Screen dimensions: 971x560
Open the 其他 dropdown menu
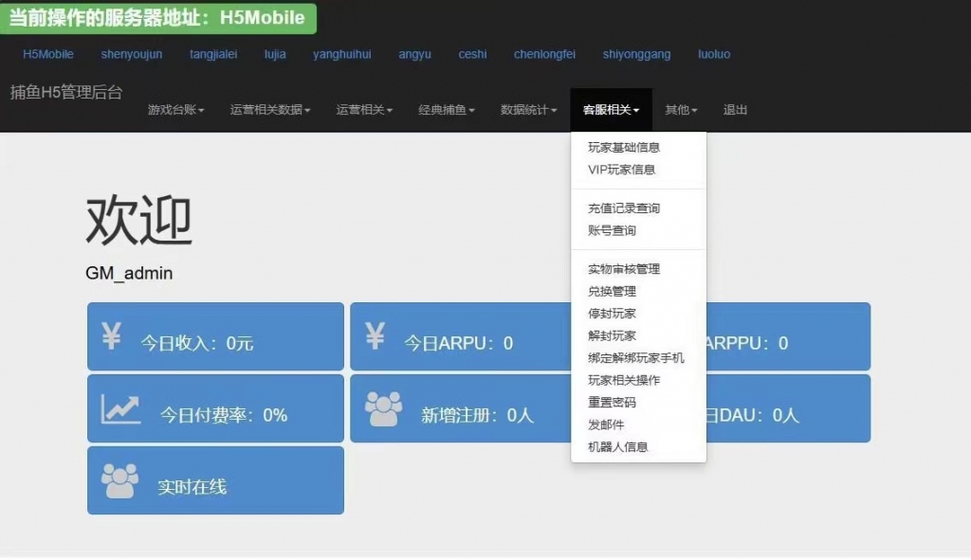pos(681,110)
